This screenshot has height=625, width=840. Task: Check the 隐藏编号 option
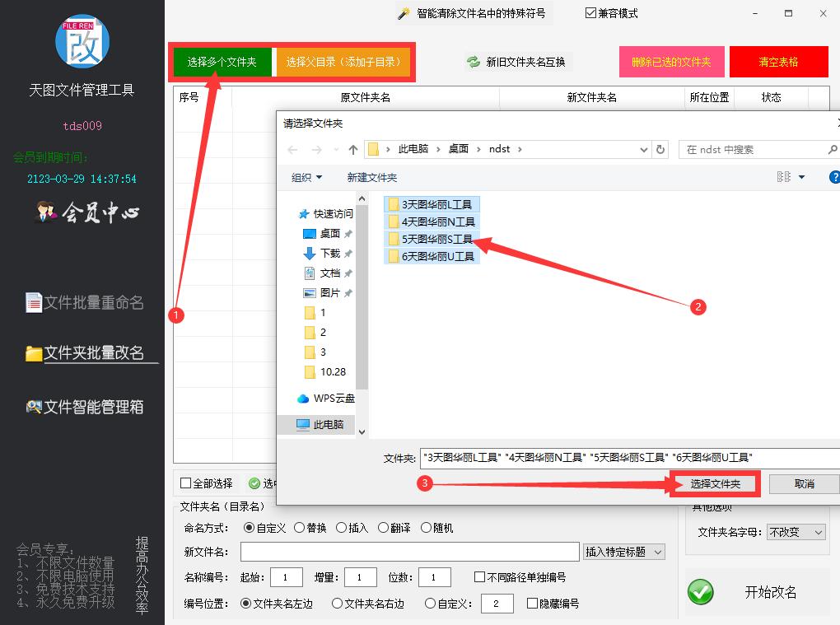click(533, 604)
